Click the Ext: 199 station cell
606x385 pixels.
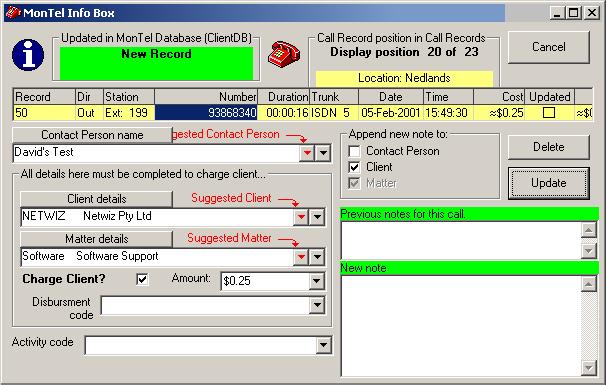(x=129, y=113)
